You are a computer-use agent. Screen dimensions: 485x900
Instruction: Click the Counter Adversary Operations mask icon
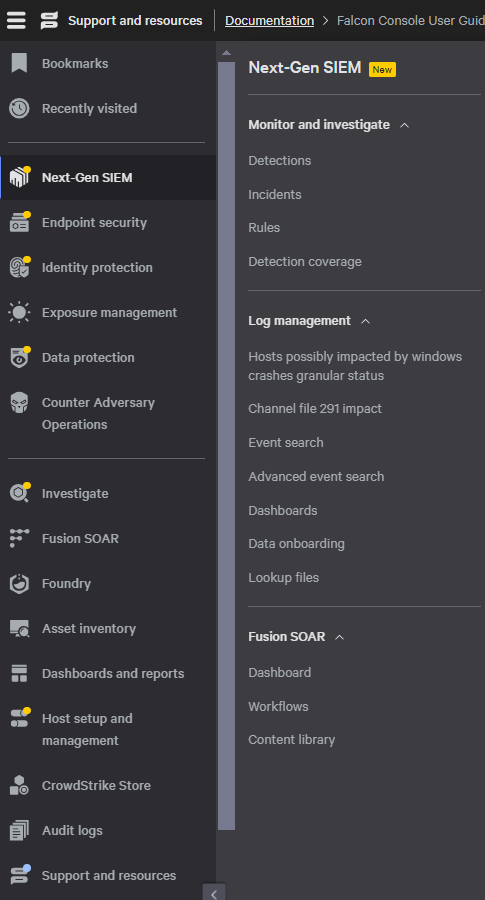[20, 403]
